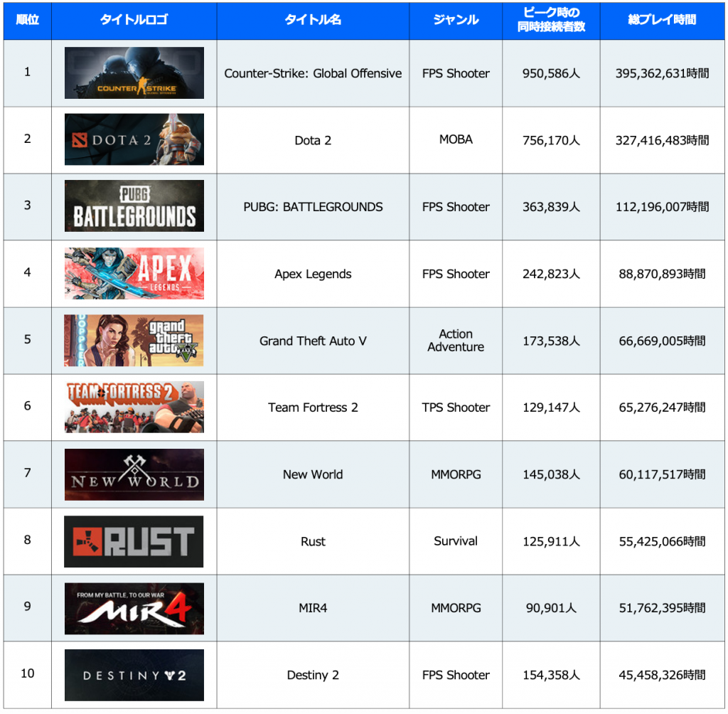Screen dimensions: 728x714
Task: Click the peak value 129,147人
Action: (x=551, y=407)
